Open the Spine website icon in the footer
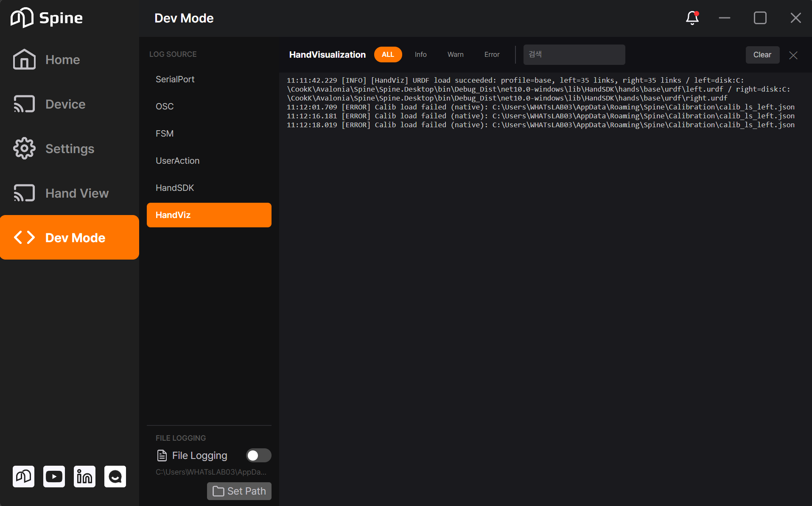Viewport: 812px width, 506px height. pos(24,476)
